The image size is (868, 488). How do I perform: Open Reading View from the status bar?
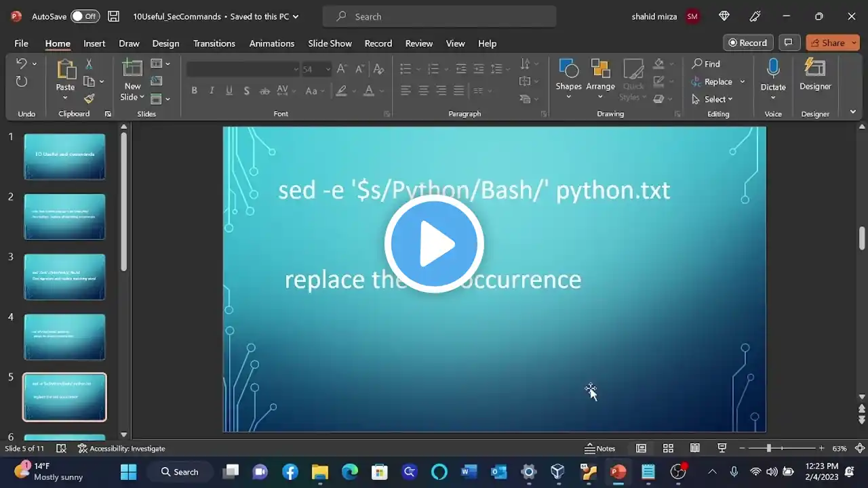(x=695, y=448)
